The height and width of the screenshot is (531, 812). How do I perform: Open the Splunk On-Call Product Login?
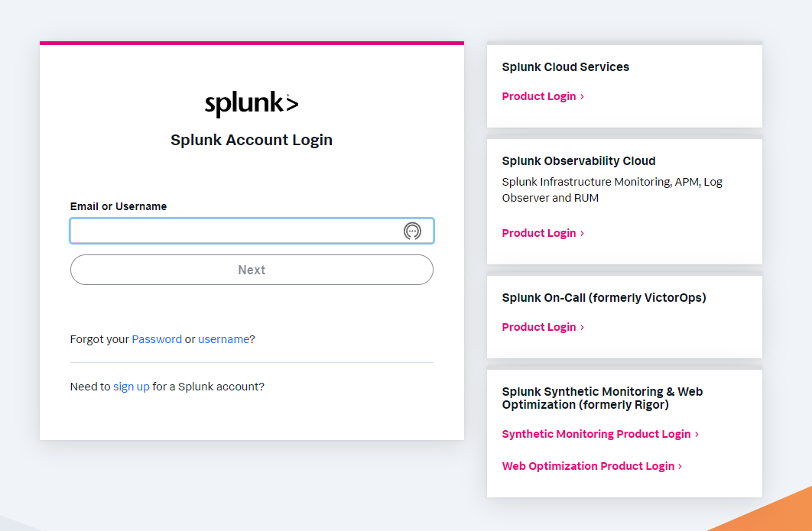click(x=539, y=327)
